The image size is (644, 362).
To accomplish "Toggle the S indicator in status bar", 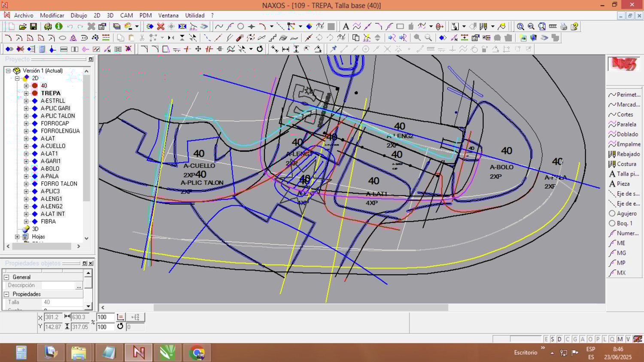I will click(x=553, y=339).
